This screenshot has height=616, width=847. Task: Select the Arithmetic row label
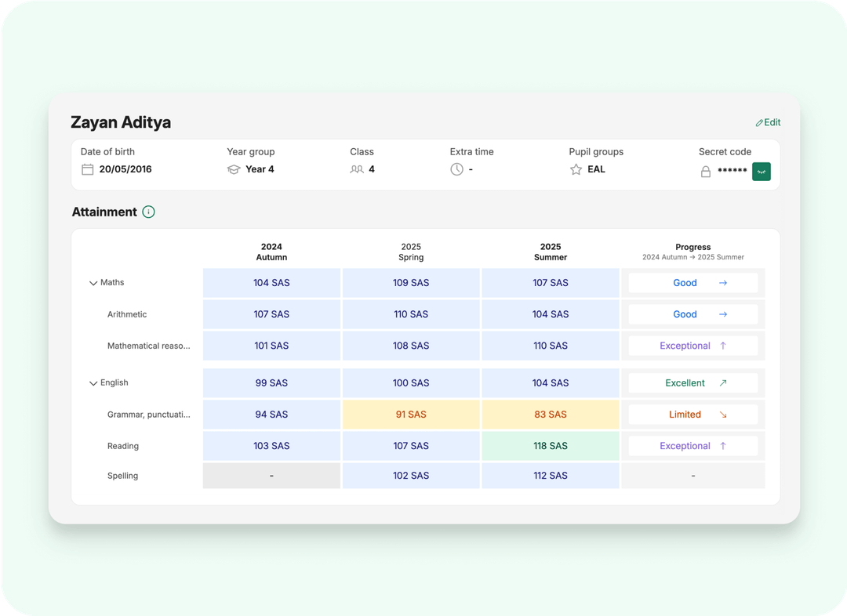(127, 314)
